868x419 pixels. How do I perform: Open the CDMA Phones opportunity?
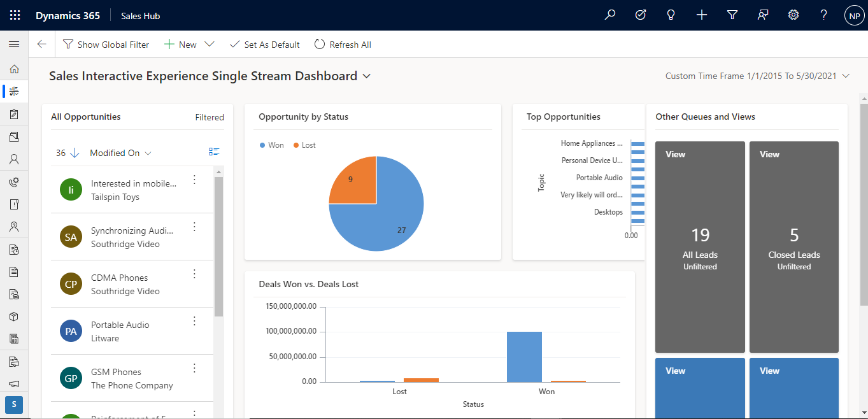(119, 278)
